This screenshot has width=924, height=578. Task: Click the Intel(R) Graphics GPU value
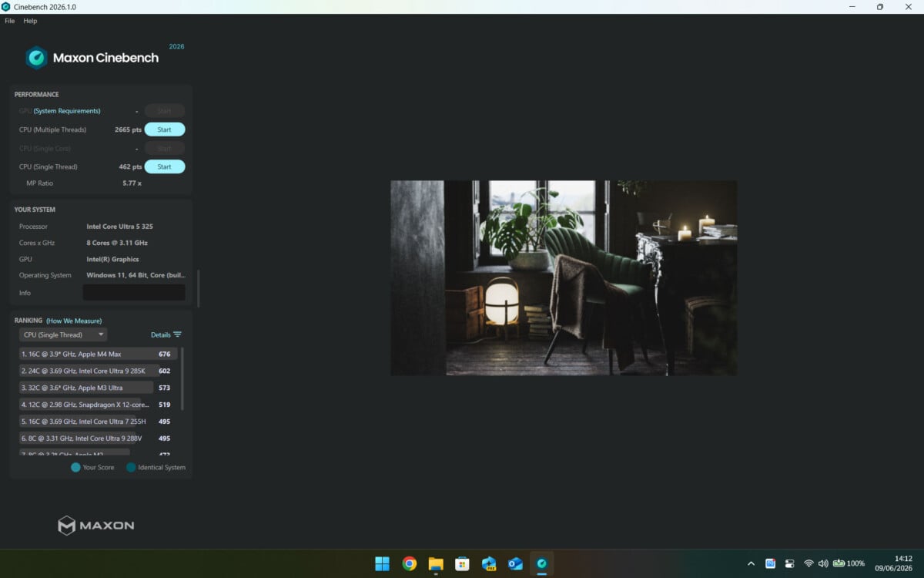[112, 259]
